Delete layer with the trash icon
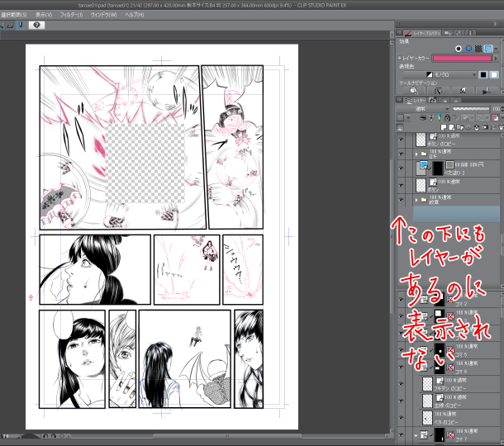Screen dimensions: 504x446 click(501, 127)
